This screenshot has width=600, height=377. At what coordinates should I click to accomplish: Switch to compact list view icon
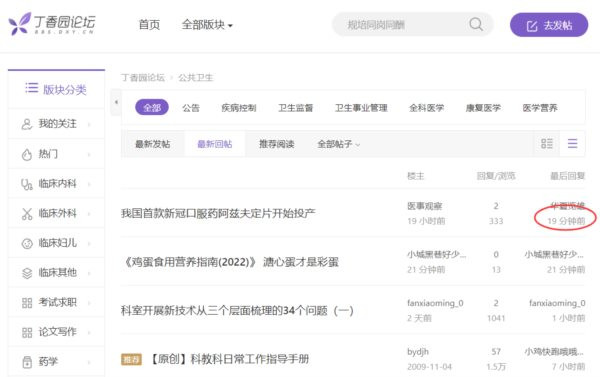click(572, 144)
